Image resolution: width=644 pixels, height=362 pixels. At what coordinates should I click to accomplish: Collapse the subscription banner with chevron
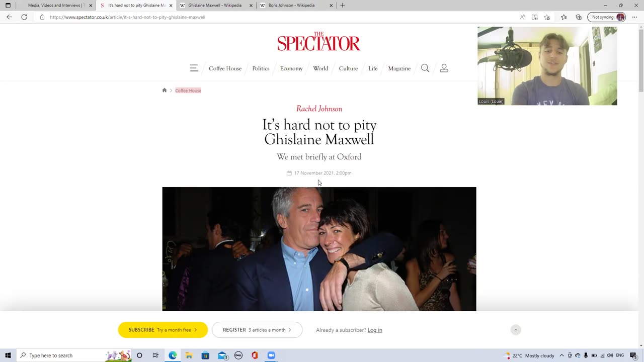(x=516, y=330)
